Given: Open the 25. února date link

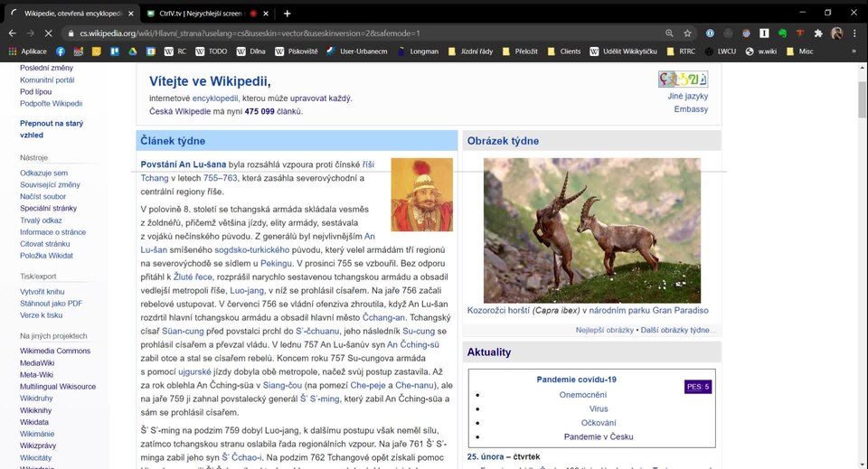Looking at the screenshot, I should 486,457.
